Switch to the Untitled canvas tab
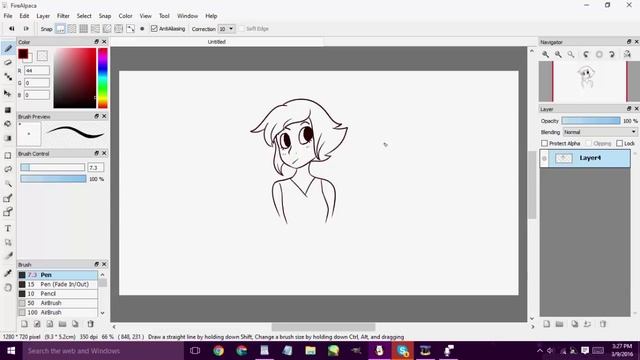 [217, 42]
